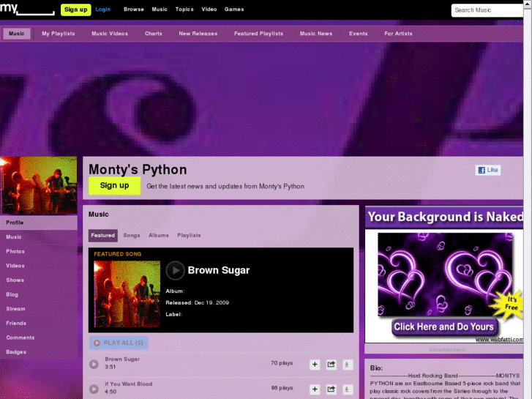This screenshot has width=532, height=399.
Task: Share the If You Want Blood track
Action: (x=331, y=389)
